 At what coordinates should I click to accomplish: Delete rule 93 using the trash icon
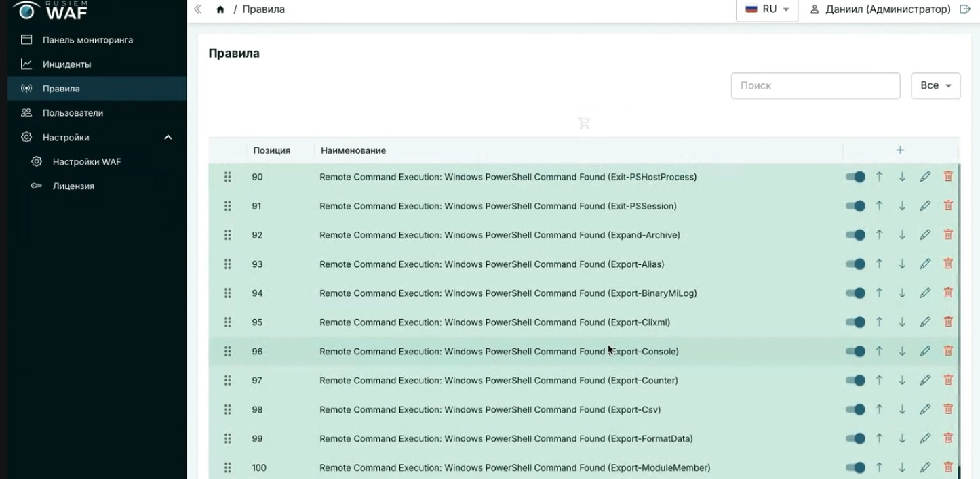[948, 264]
